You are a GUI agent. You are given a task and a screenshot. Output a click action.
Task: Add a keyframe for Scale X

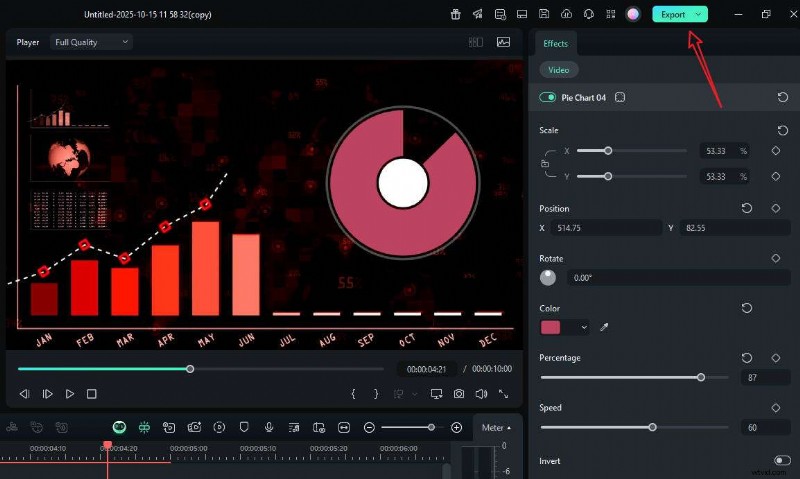(776, 150)
